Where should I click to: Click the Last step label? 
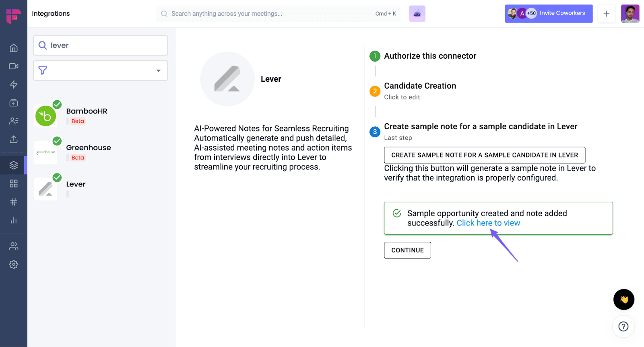click(x=398, y=138)
